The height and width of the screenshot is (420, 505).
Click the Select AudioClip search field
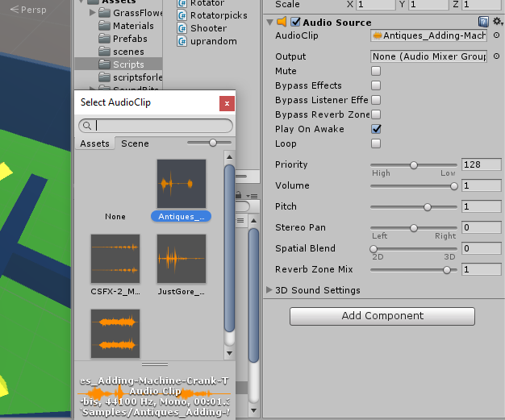click(156, 126)
